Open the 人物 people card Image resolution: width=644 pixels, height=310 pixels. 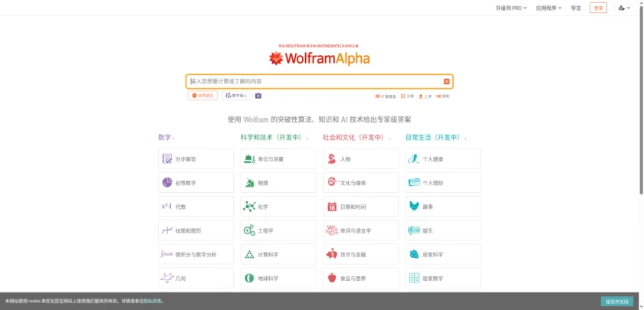click(360, 158)
